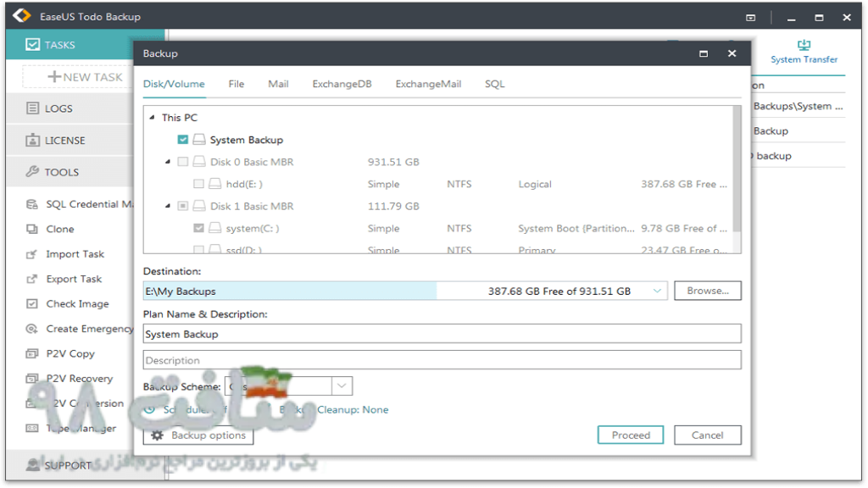868x488 pixels.
Task: Check the hdd(E:) volume checkbox
Action: click(x=198, y=184)
